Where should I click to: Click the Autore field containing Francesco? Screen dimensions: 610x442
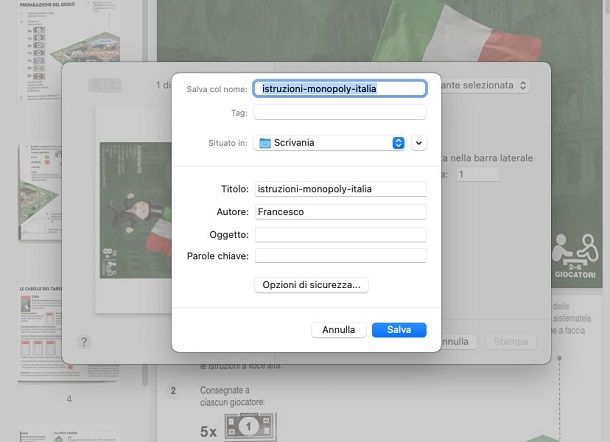click(341, 212)
